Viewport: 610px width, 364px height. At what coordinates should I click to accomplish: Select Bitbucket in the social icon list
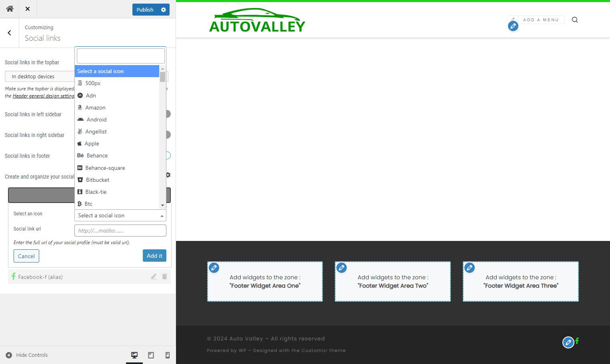coord(117,180)
